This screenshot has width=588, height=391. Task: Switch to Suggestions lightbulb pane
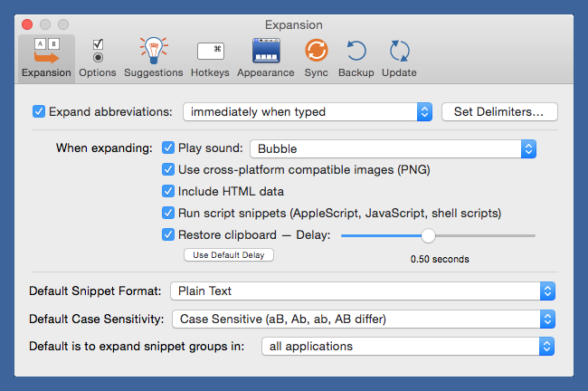155,57
